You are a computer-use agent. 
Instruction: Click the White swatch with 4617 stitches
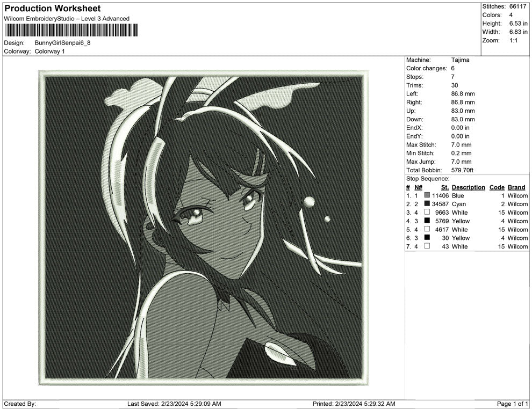427,229
